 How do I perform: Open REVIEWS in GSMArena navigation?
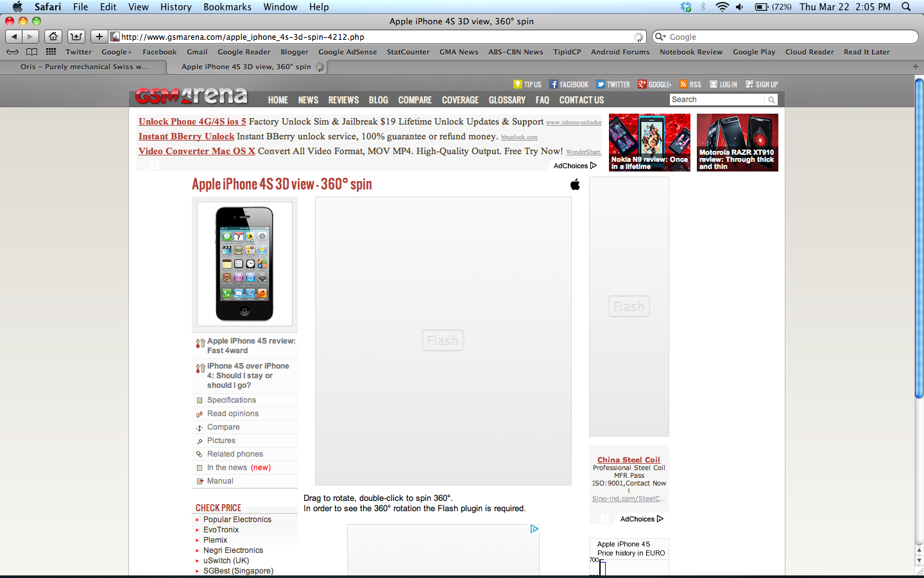343,100
